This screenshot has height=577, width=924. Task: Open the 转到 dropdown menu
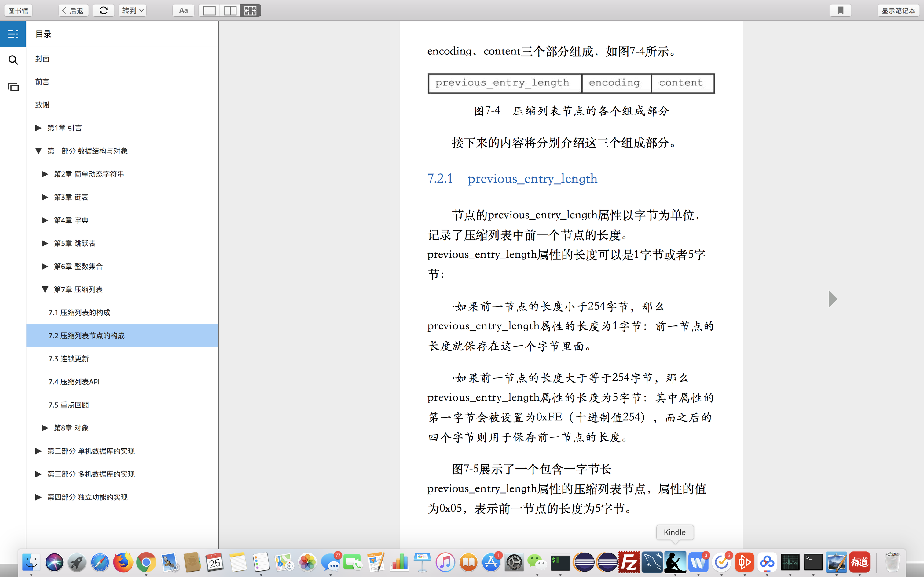pyautogui.click(x=132, y=10)
